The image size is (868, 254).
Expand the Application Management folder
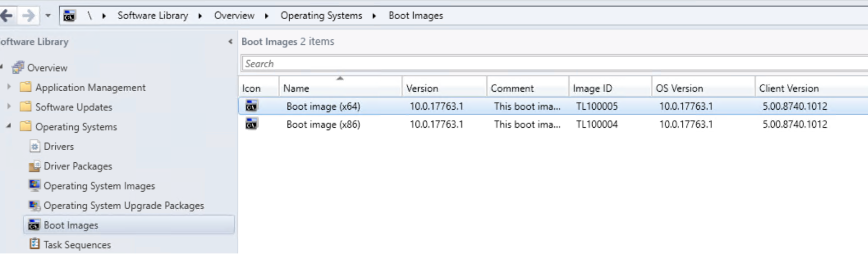point(9,87)
